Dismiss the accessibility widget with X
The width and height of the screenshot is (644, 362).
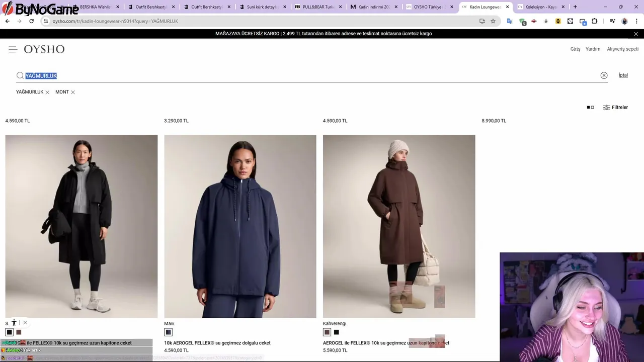click(x=25, y=323)
